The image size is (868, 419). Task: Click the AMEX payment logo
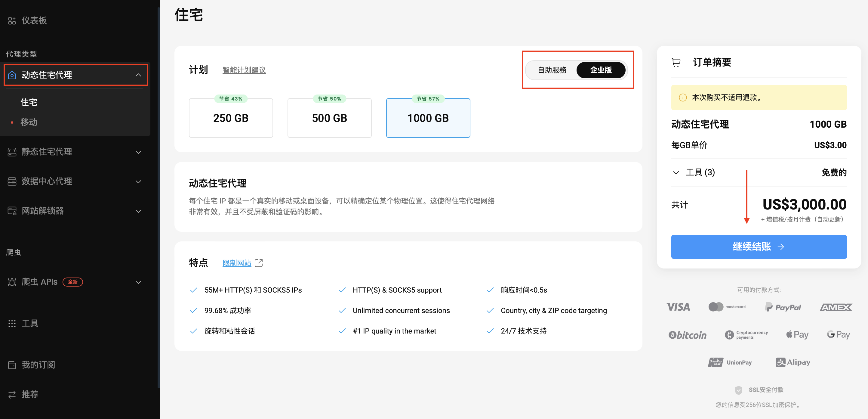(x=836, y=307)
